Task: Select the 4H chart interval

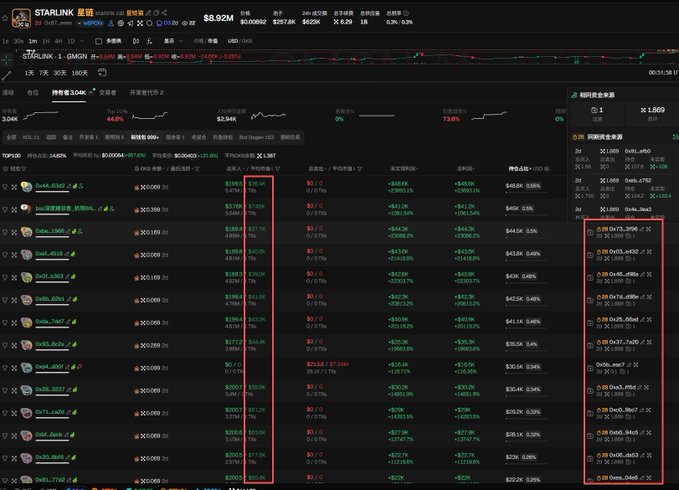Action: [58, 41]
